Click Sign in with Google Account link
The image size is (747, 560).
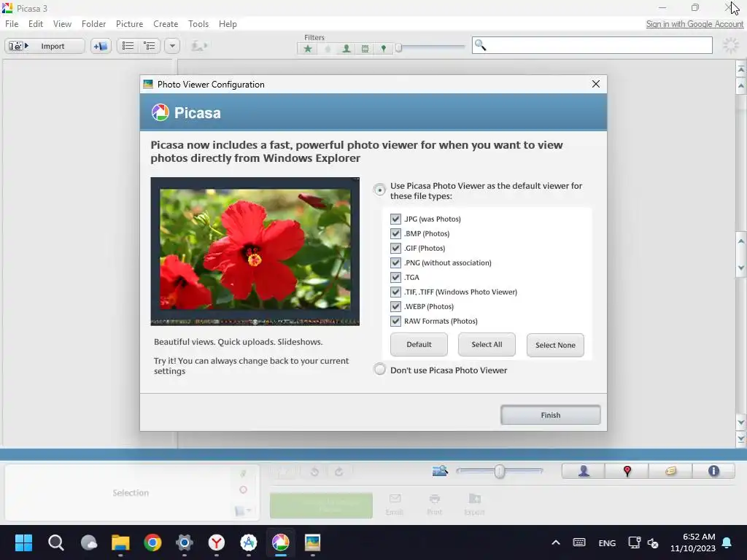point(694,24)
